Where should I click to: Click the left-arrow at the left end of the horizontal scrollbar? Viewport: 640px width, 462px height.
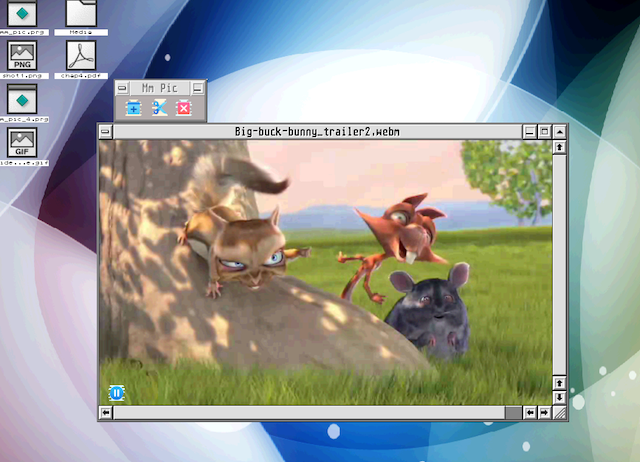click(x=106, y=413)
